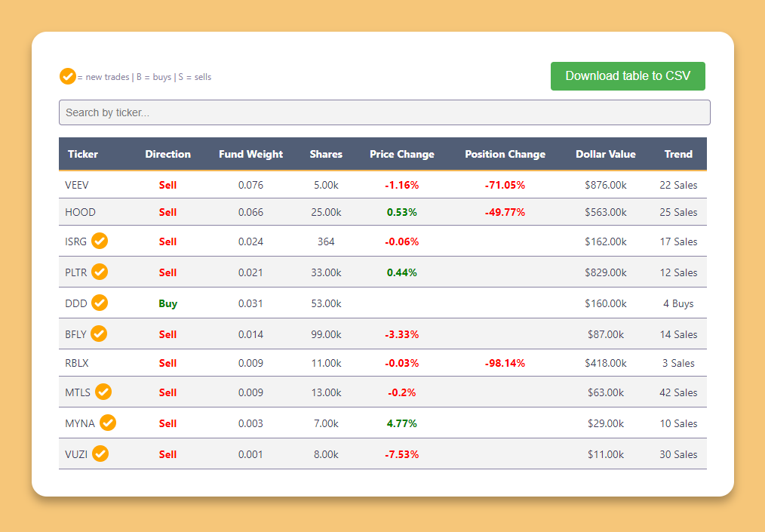Click position change -98.14% for RBLX
This screenshot has height=532, width=765.
tap(505, 363)
